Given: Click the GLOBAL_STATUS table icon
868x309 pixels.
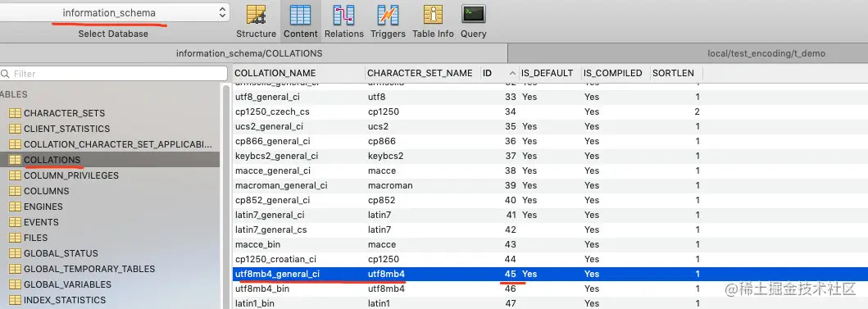Looking at the screenshot, I should [15, 253].
